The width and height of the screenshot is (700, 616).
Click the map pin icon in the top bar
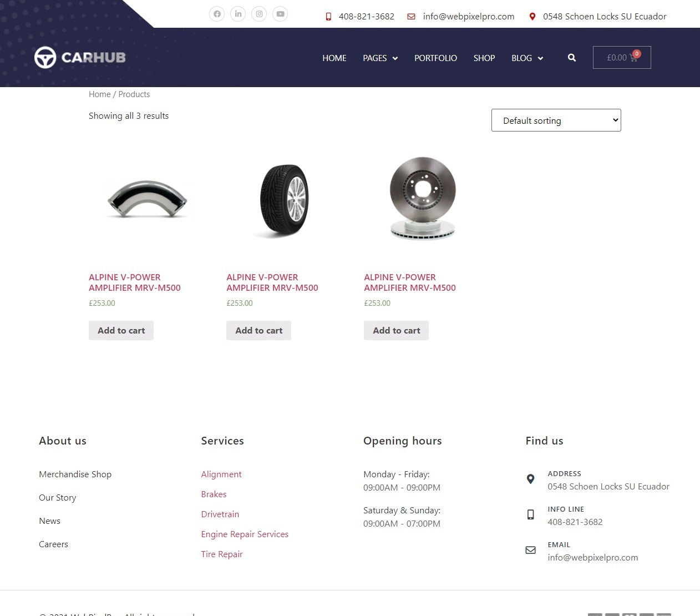coord(532,17)
